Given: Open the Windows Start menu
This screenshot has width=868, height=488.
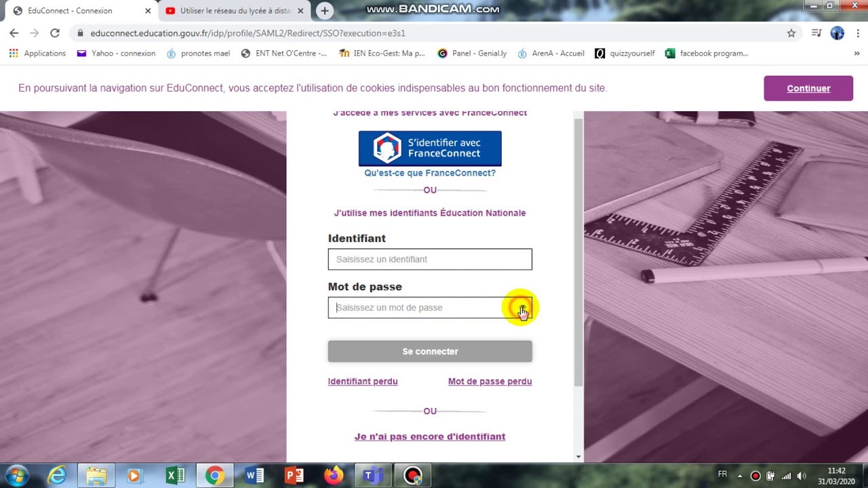Looking at the screenshot, I should (x=17, y=476).
